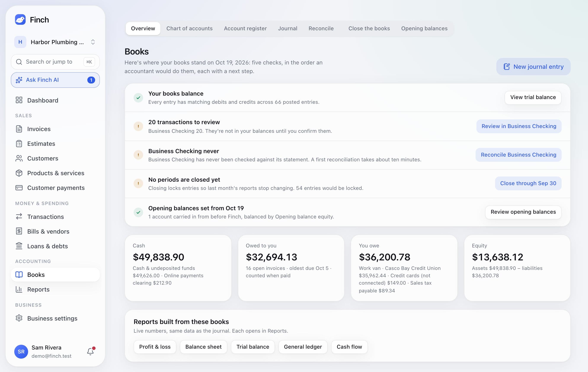
Task: Click the Owed to you $32,694.13 amount
Action: 271,257
